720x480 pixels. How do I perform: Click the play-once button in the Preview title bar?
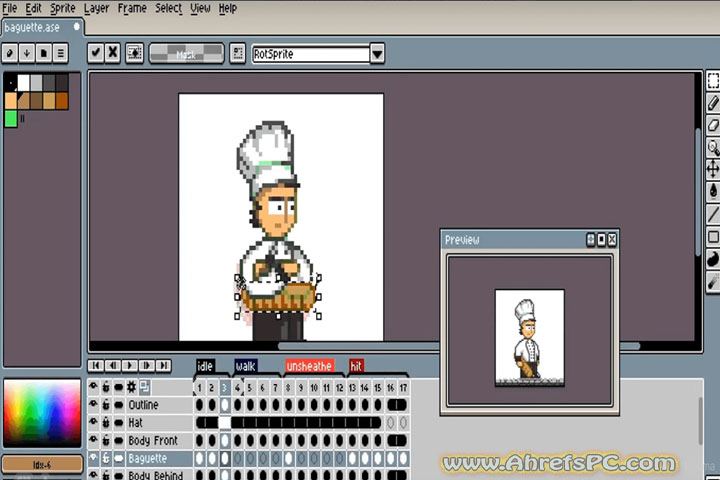[601, 239]
